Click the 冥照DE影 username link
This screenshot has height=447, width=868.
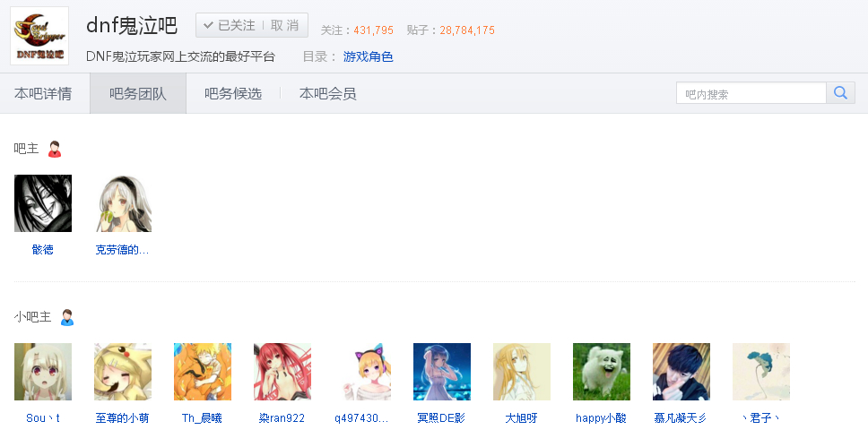click(x=441, y=418)
